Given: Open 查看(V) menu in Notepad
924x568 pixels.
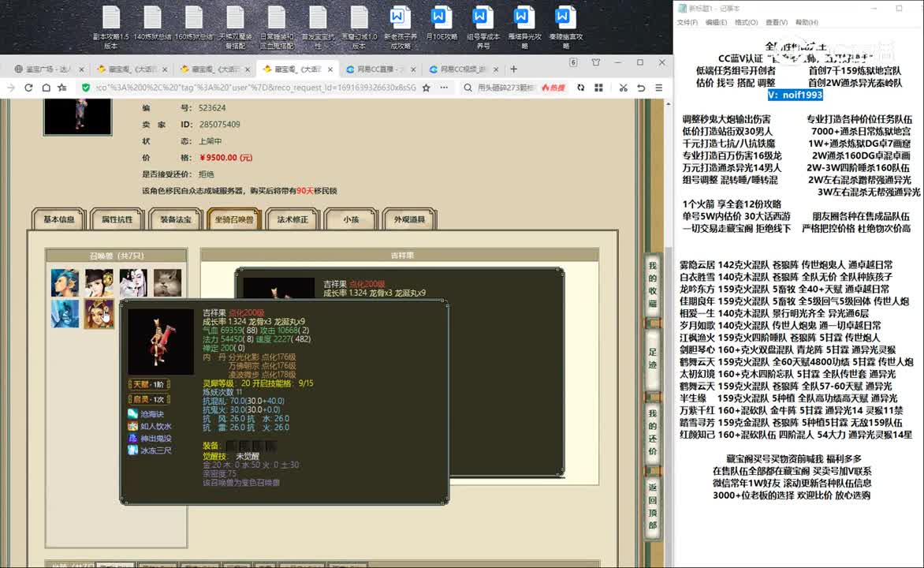Looking at the screenshot, I should coord(777,22).
